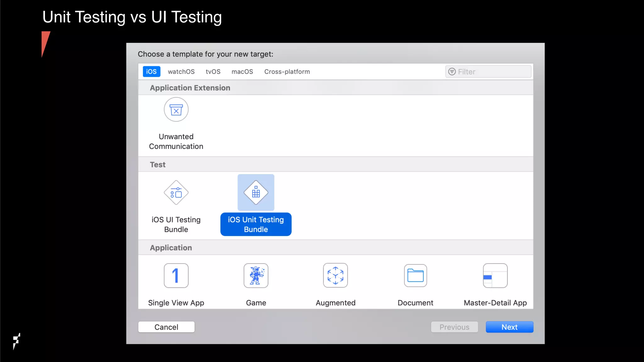Switch to the macOS platform tab
Viewport: 644px width, 362px height.
[x=242, y=72]
